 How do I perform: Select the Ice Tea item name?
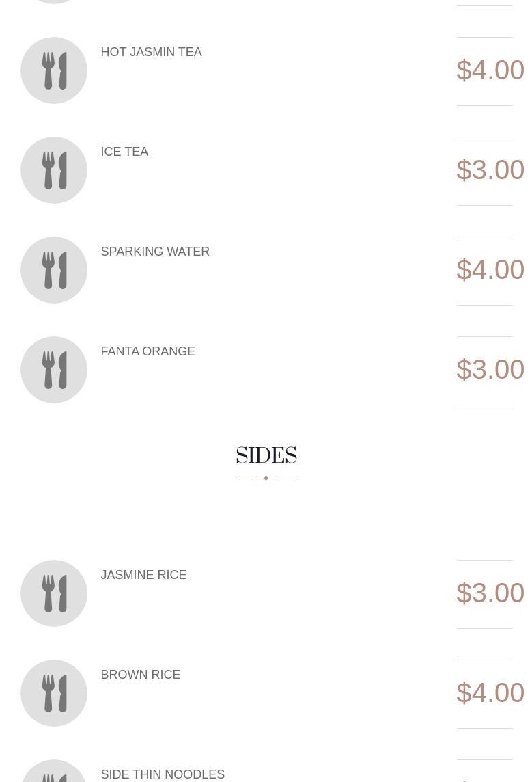click(124, 152)
